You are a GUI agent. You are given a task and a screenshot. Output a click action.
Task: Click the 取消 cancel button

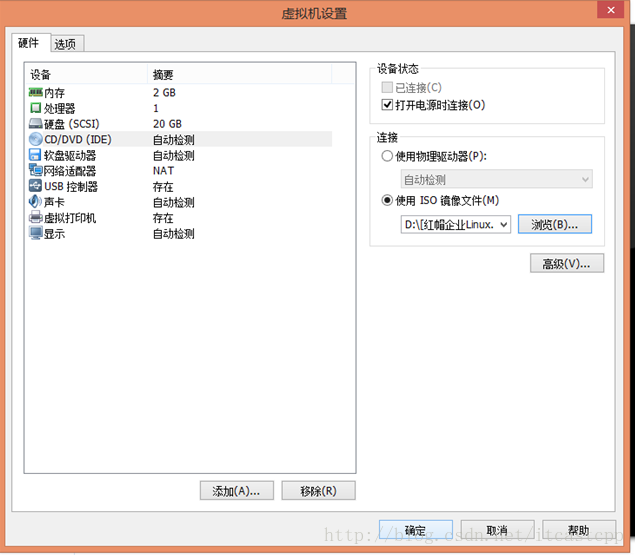pyautogui.click(x=497, y=530)
